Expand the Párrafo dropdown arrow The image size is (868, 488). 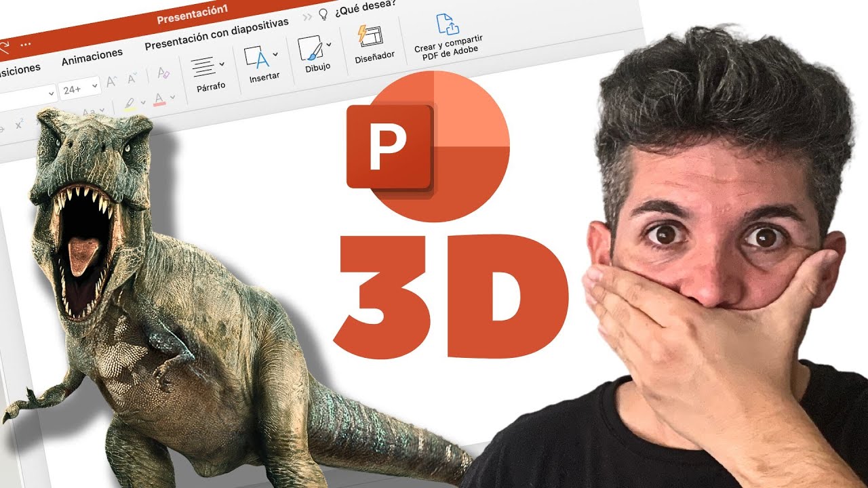[222, 64]
